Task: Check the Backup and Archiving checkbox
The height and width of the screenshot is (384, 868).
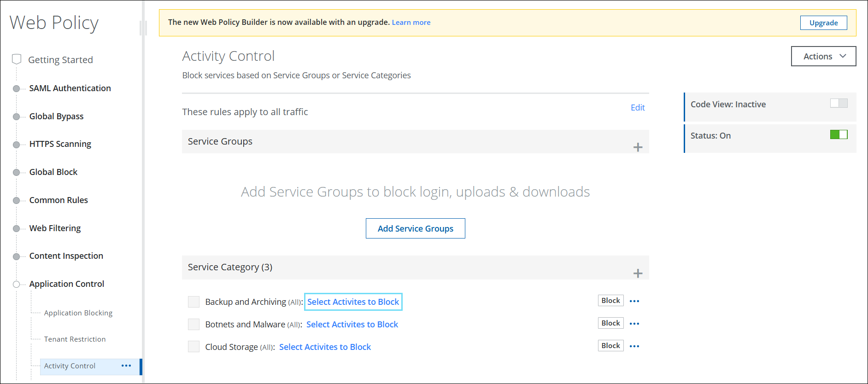Action: (x=194, y=302)
